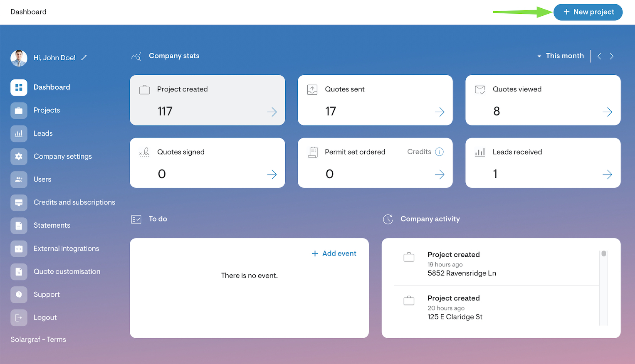Click the Logout icon in sidebar

pos(19,318)
